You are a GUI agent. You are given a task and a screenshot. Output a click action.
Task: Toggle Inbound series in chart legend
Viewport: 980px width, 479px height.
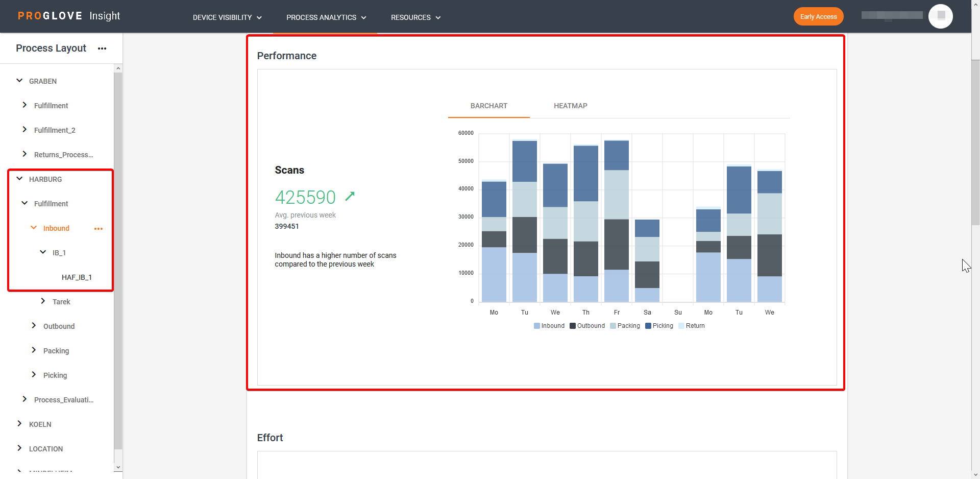pos(549,326)
